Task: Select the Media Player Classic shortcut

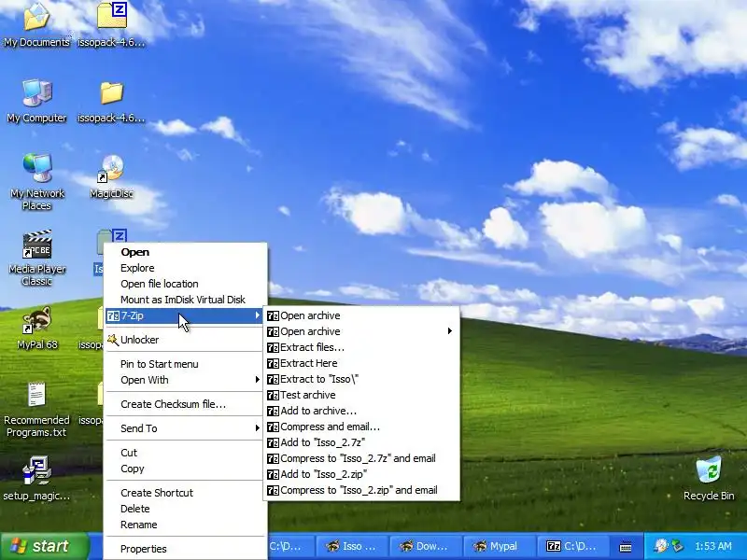Action: [36, 259]
